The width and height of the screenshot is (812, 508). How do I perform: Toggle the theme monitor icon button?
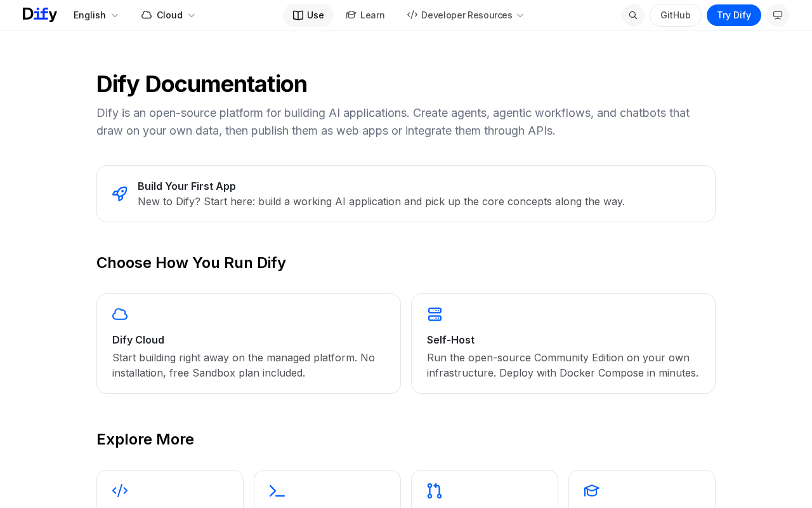(x=778, y=15)
